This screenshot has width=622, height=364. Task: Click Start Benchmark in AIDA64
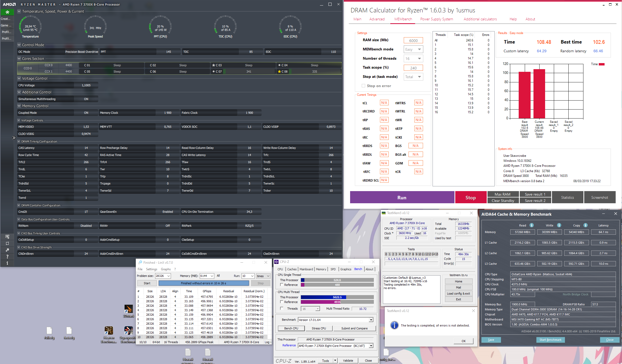tap(550, 340)
